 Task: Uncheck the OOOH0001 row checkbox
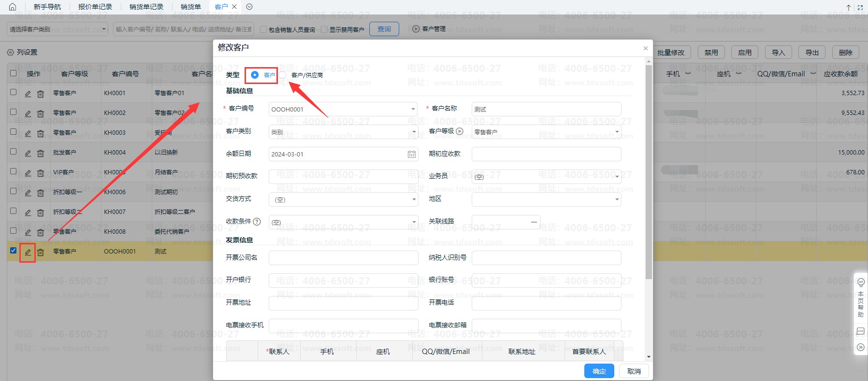tap(14, 251)
